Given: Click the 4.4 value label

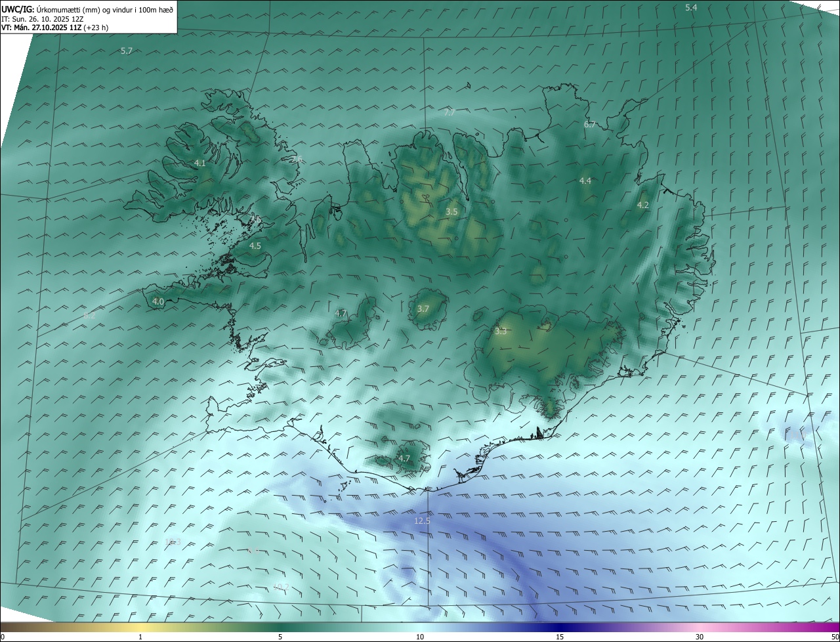Looking at the screenshot, I should point(585,181).
